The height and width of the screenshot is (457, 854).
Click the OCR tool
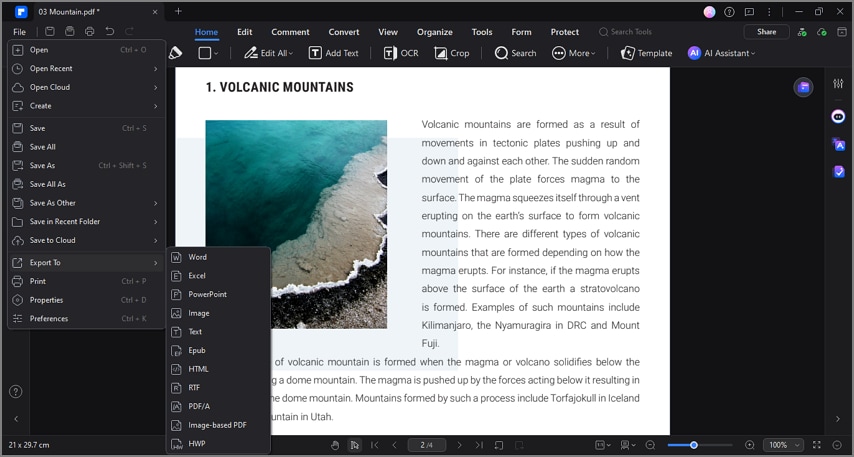tap(401, 53)
